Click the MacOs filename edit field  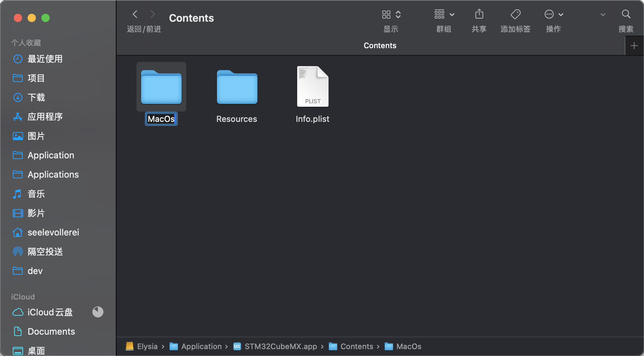click(161, 119)
